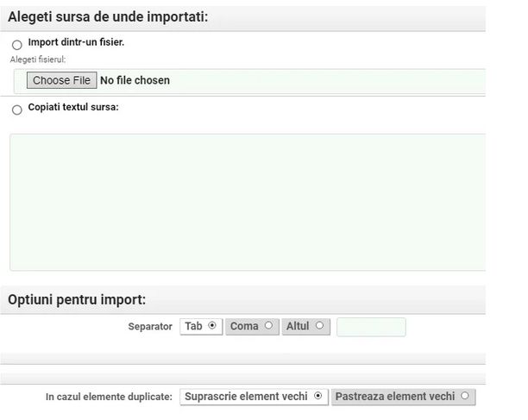Select the Coma separator radio circle
This screenshot has height=420, width=528.
(268, 326)
